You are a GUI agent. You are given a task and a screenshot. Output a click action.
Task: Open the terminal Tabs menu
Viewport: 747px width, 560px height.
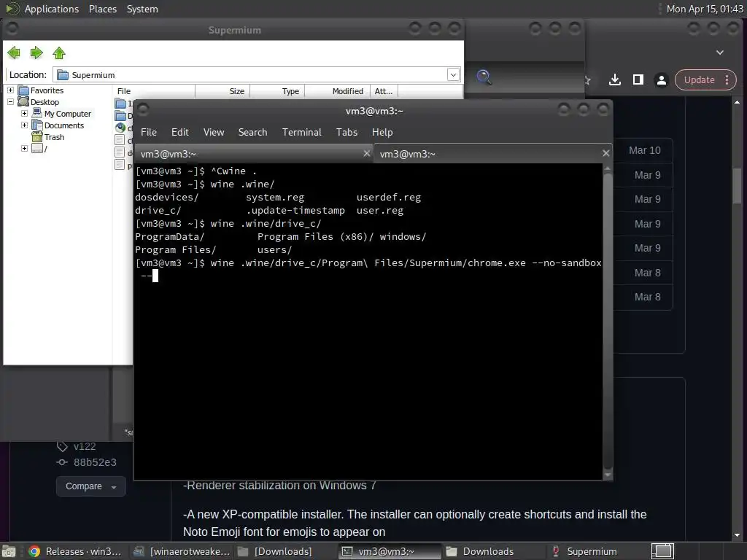click(x=347, y=133)
